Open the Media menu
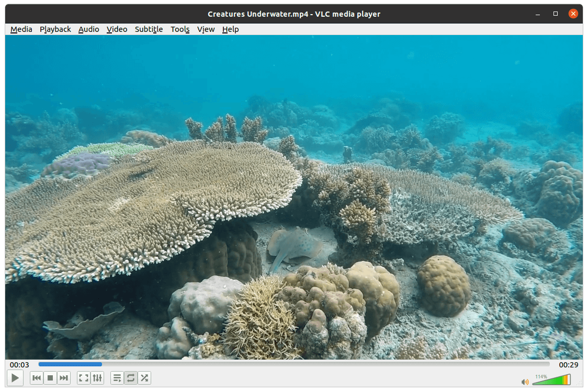 (x=21, y=29)
